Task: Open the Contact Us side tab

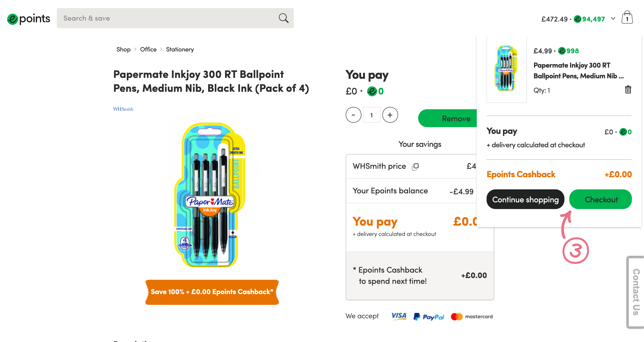Action: click(636, 292)
